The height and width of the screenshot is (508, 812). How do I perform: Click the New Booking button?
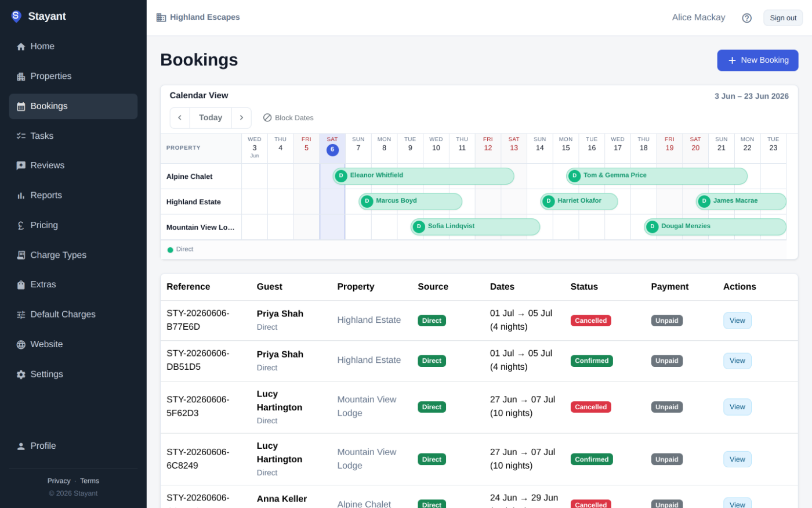click(x=757, y=60)
